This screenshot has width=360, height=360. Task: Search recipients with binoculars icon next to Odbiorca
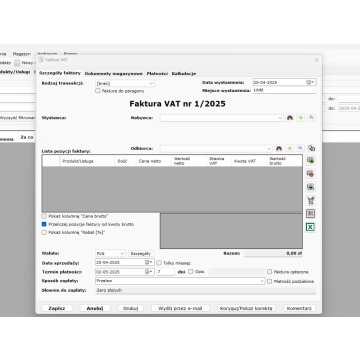[279, 148]
